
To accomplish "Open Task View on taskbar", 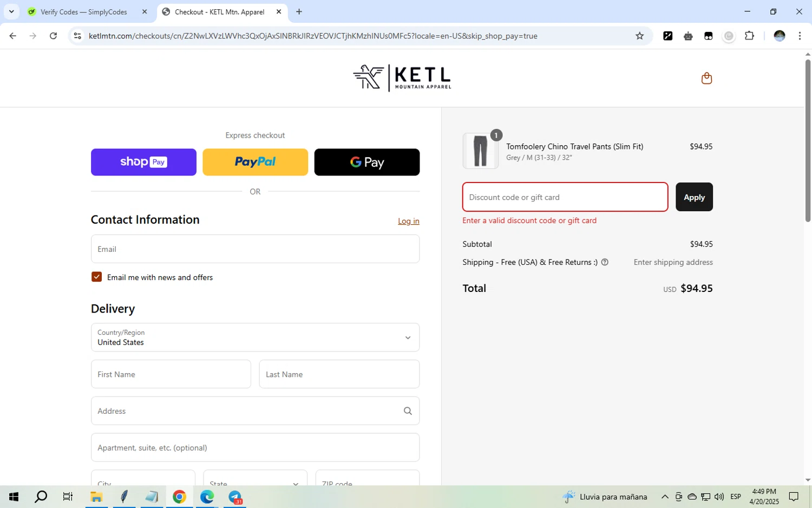I will coord(68,497).
